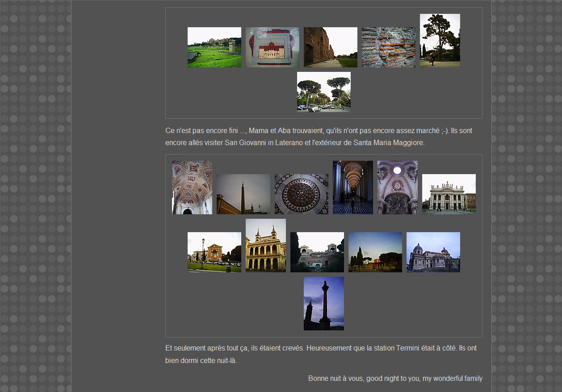Click the circular mosaic floor thumbnail

301,194
